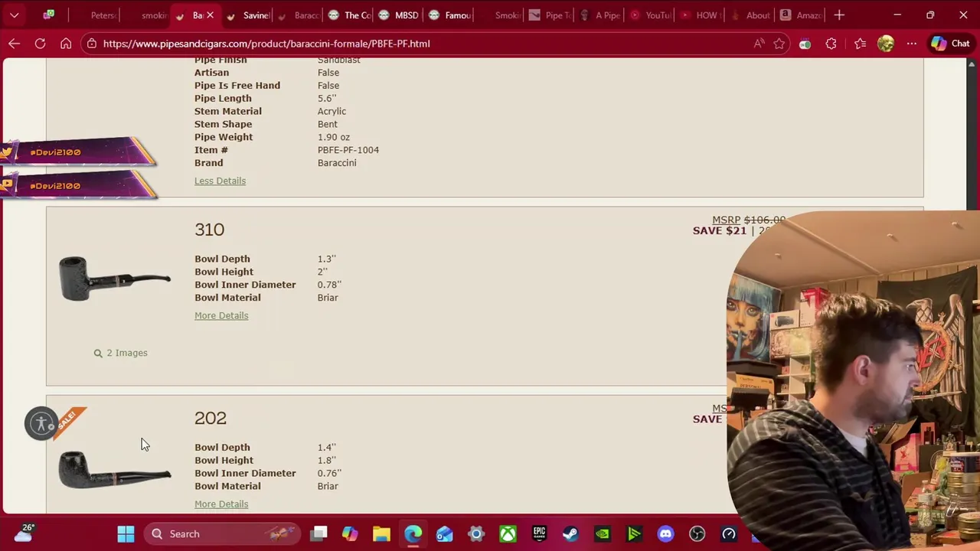Add this page to favorites
Viewport: 980px width, 551px height.
pyautogui.click(x=779, y=44)
